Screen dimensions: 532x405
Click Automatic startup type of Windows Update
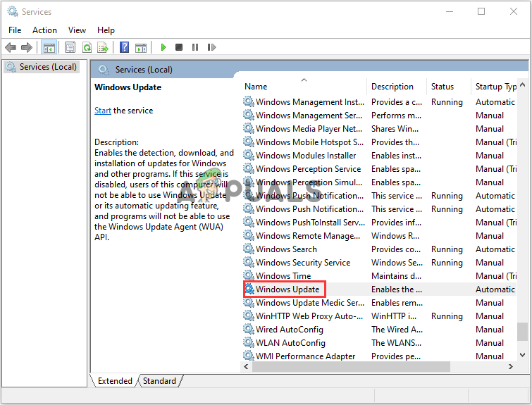point(495,289)
